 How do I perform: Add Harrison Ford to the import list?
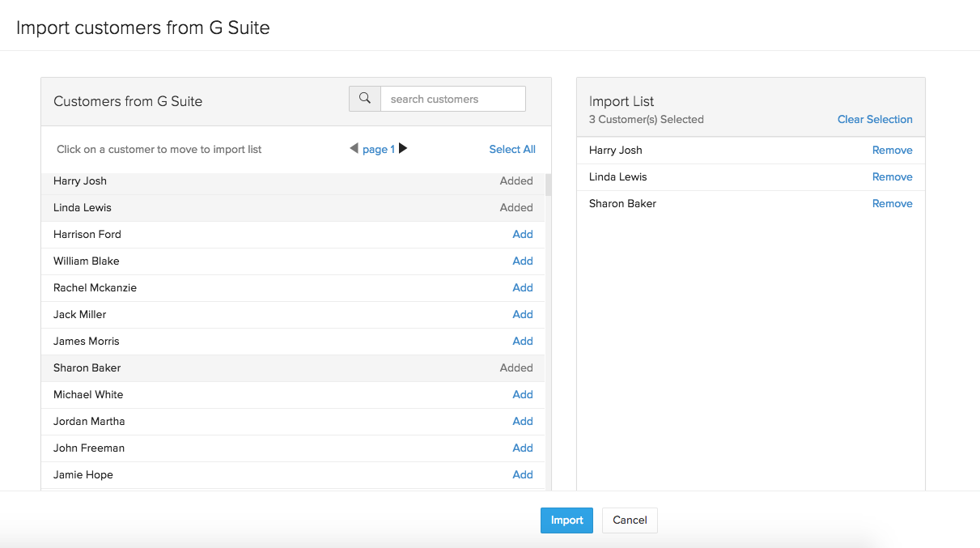point(523,234)
